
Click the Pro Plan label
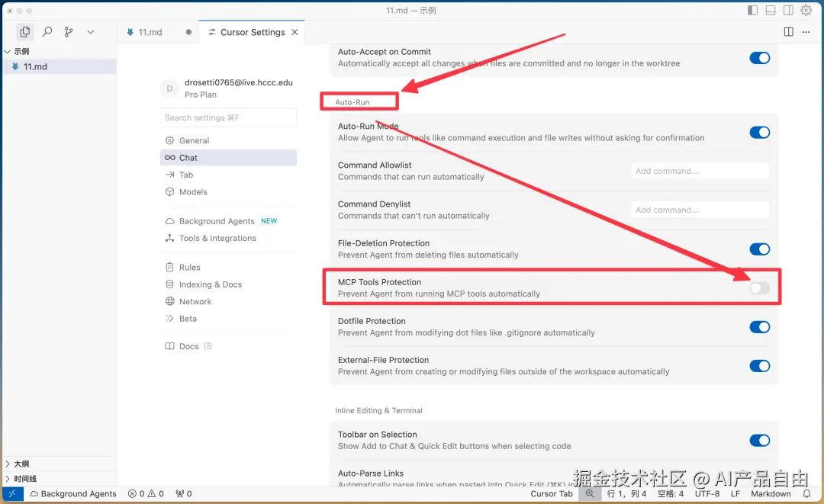coord(200,95)
